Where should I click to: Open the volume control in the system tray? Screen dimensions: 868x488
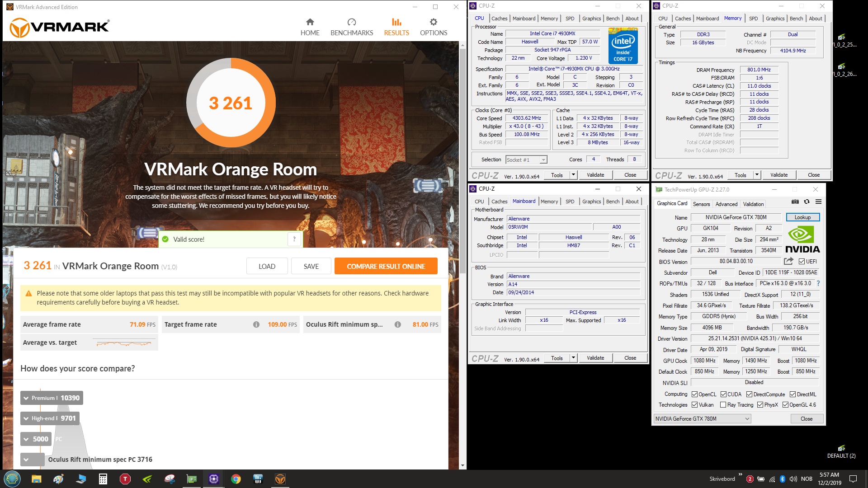click(793, 479)
